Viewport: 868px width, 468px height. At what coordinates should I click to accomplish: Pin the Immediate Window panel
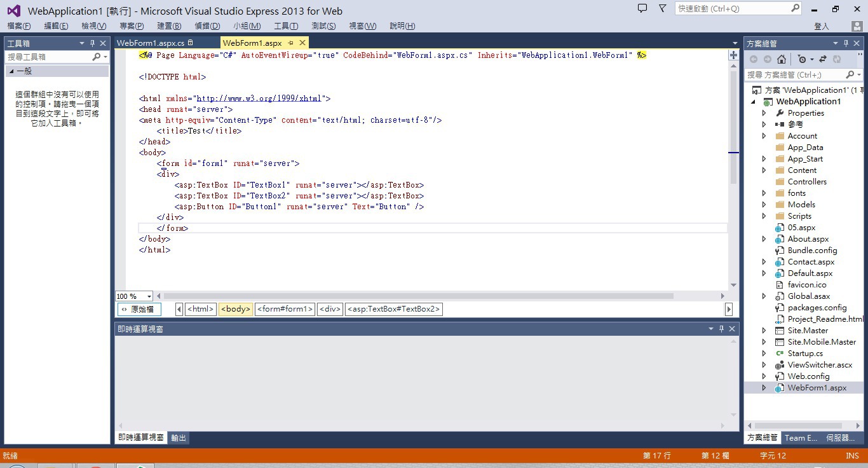coord(721,329)
